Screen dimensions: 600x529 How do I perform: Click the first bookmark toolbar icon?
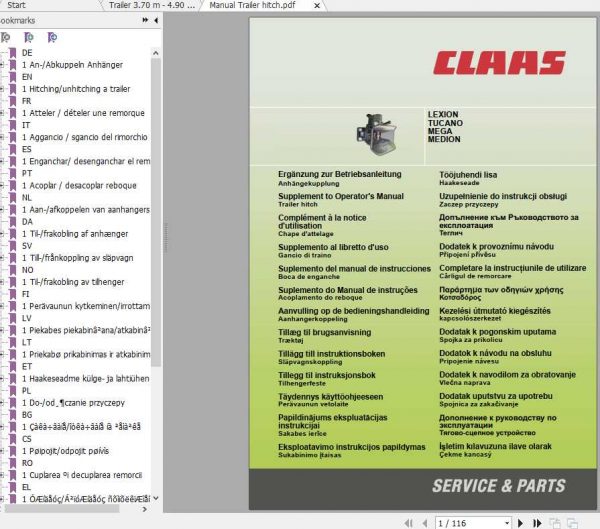tap(5, 38)
